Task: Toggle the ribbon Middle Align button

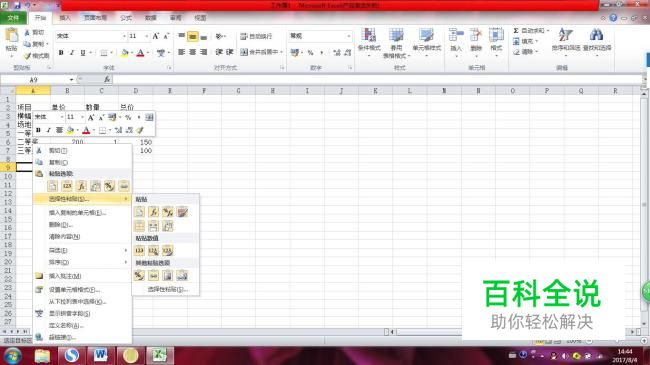Action: click(192, 36)
